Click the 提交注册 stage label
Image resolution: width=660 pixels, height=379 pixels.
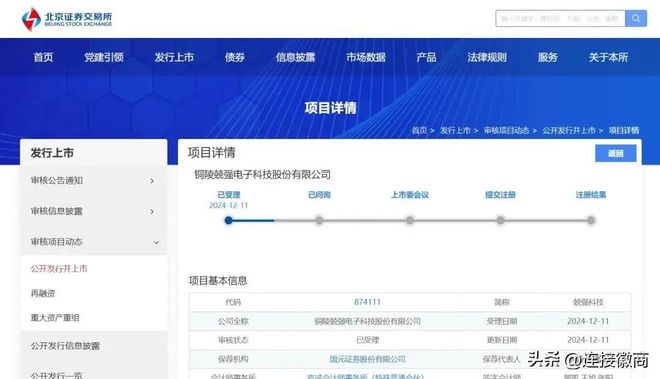point(500,195)
